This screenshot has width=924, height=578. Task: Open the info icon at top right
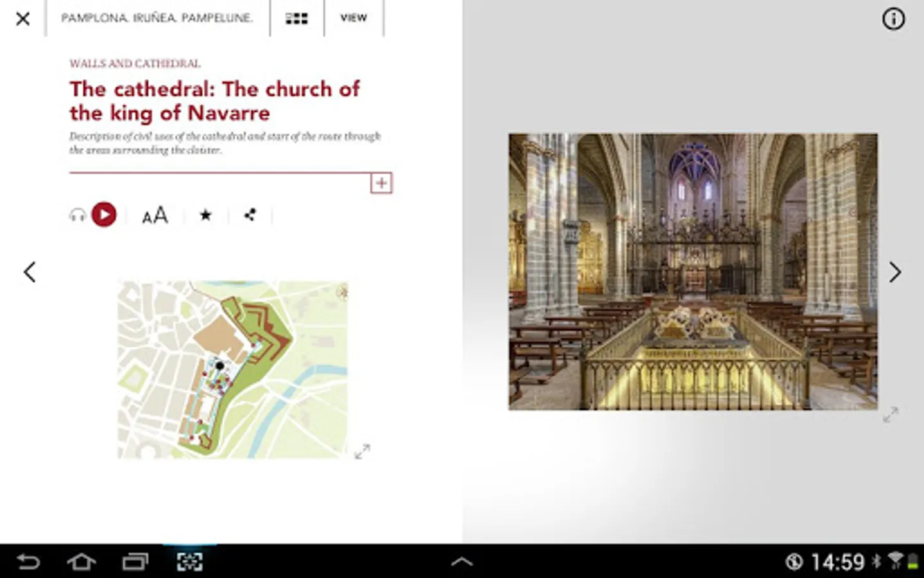893,19
